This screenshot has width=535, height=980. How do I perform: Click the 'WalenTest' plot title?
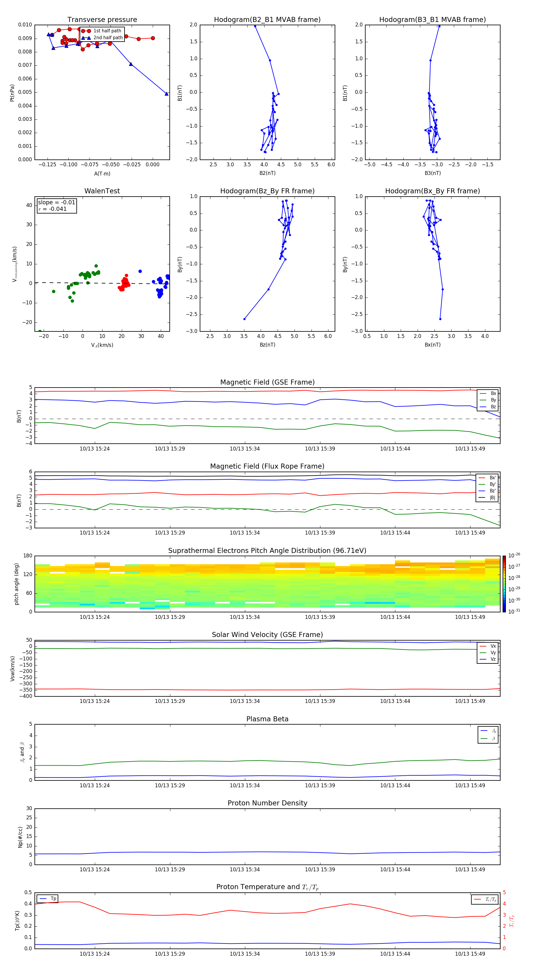102,191
